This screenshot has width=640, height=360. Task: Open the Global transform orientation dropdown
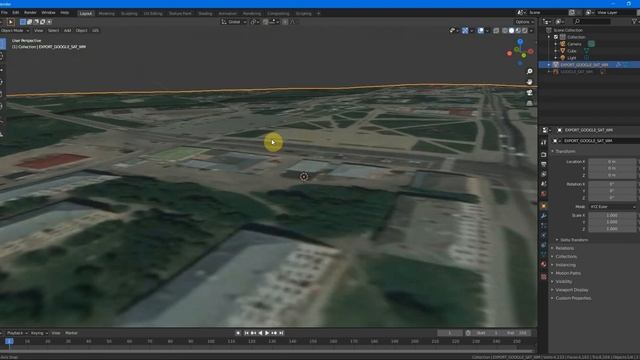[x=234, y=22]
